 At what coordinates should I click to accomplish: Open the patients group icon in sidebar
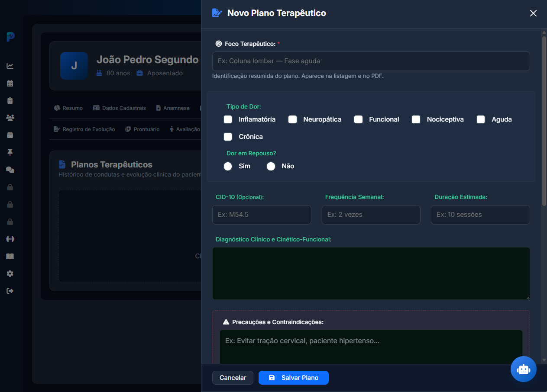point(10,118)
